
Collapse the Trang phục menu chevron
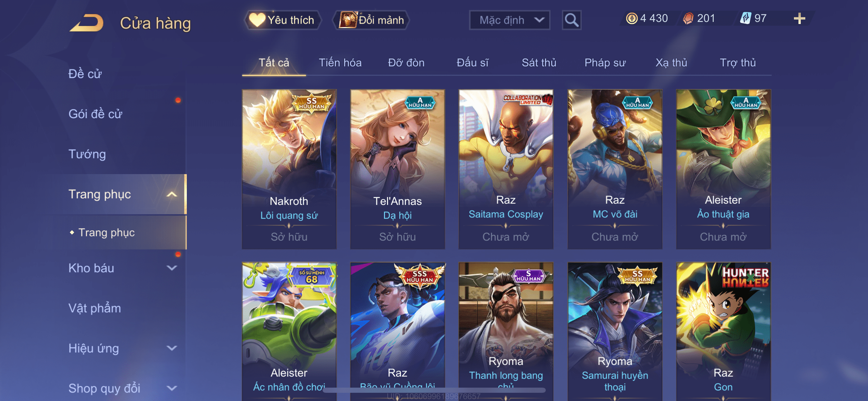point(172,194)
